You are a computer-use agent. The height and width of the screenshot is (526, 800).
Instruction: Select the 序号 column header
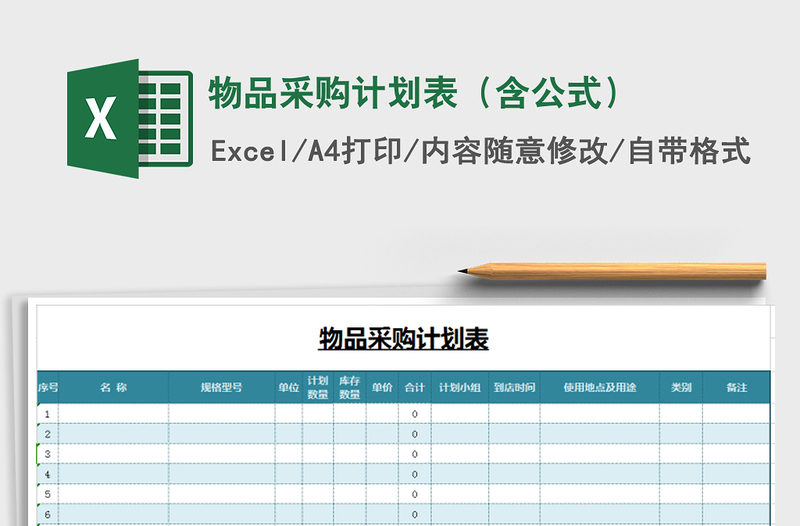pos(48,387)
